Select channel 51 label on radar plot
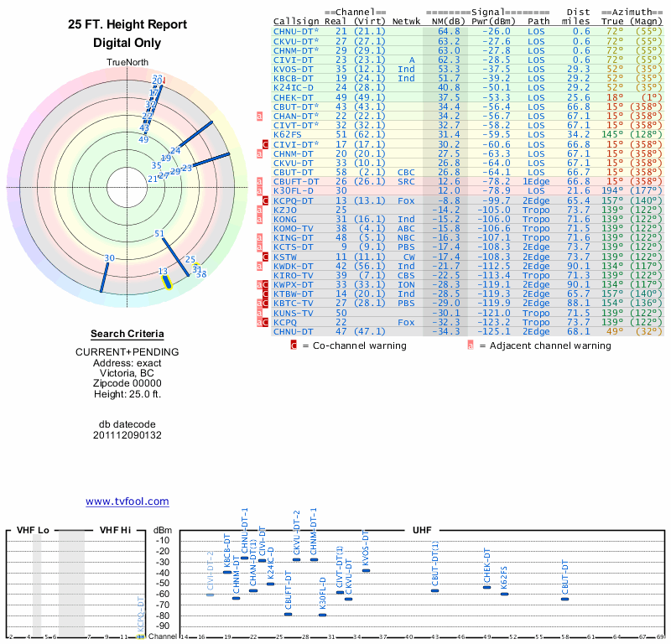This screenshot has height=644, width=671. (x=159, y=234)
